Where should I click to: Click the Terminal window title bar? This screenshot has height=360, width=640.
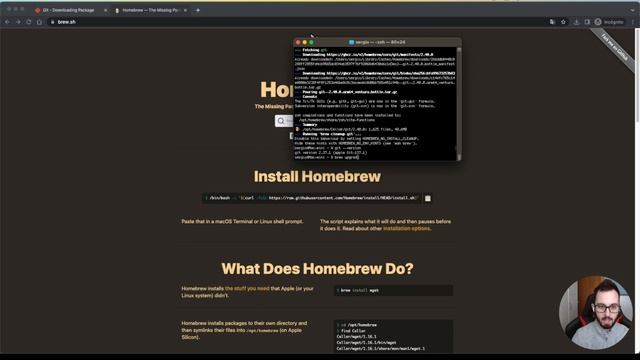[378, 42]
